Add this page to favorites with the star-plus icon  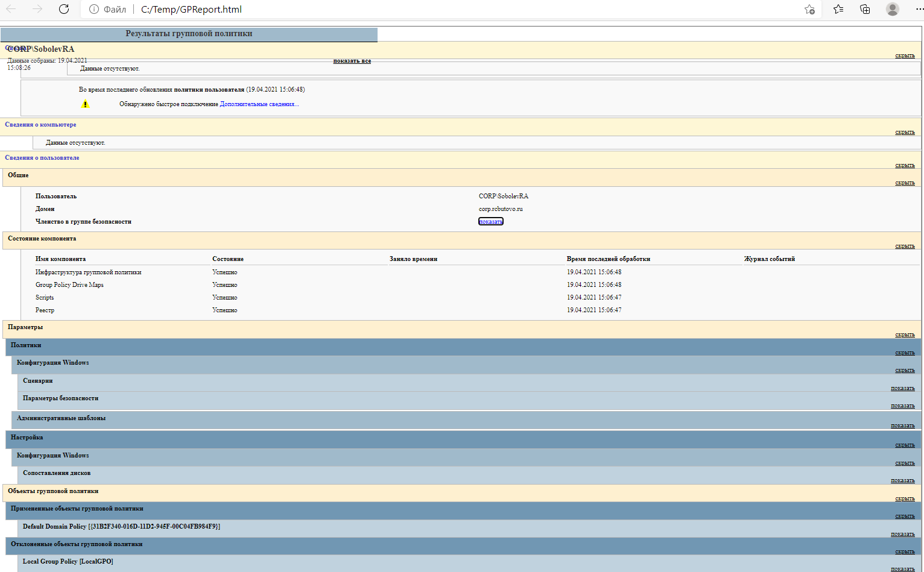click(809, 9)
